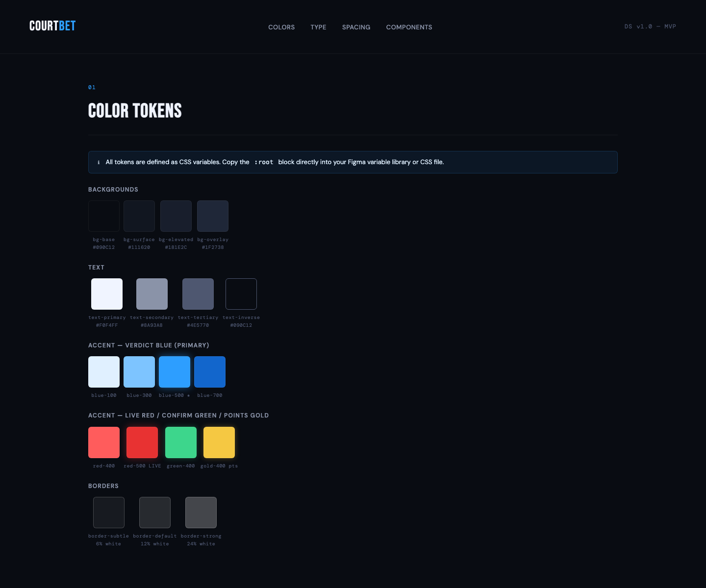The width and height of the screenshot is (706, 588).
Task: Pick the blue-700 swatch
Action: click(210, 372)
